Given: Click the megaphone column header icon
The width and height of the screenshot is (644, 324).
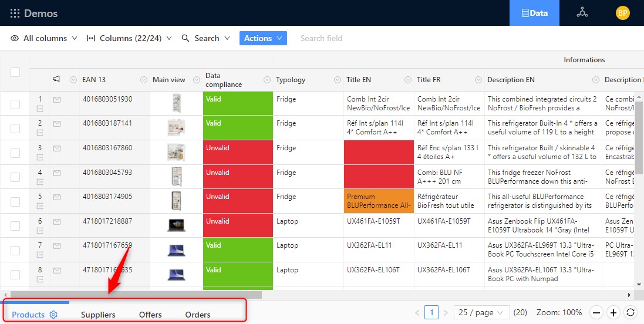Looking at the screenshot, I should (x=57, y=79).
